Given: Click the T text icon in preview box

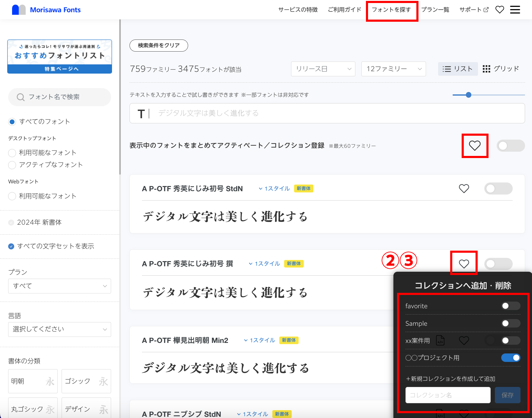Looking at the screenshot, I should click(141, 114).
